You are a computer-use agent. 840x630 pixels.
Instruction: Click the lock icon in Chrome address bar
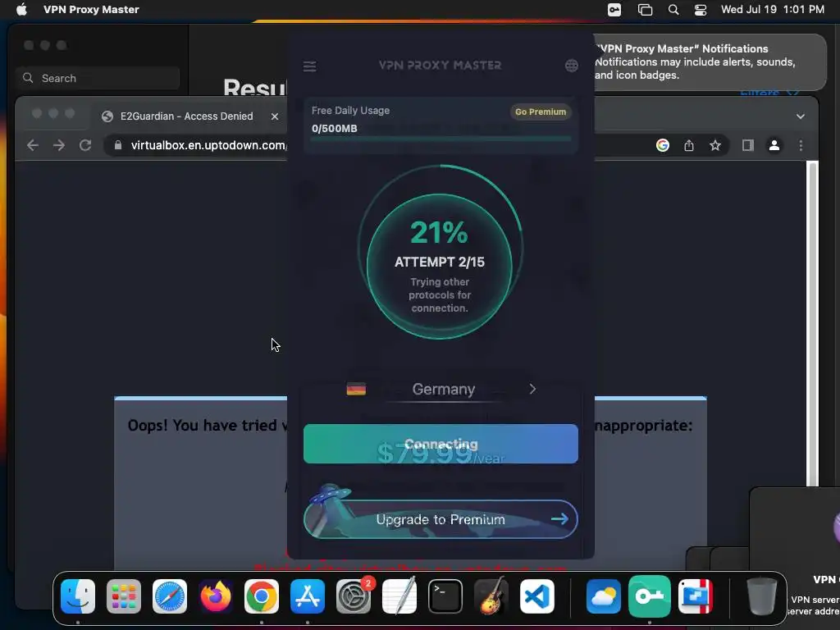118,145
